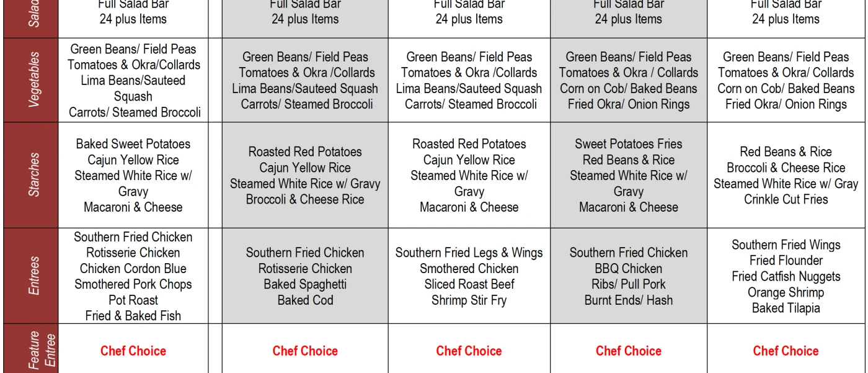Screen dimensions: 868x373
Task: Click the Shrimp Stir Fry entree
Action: pyautogui.click(x=469, y=300)
